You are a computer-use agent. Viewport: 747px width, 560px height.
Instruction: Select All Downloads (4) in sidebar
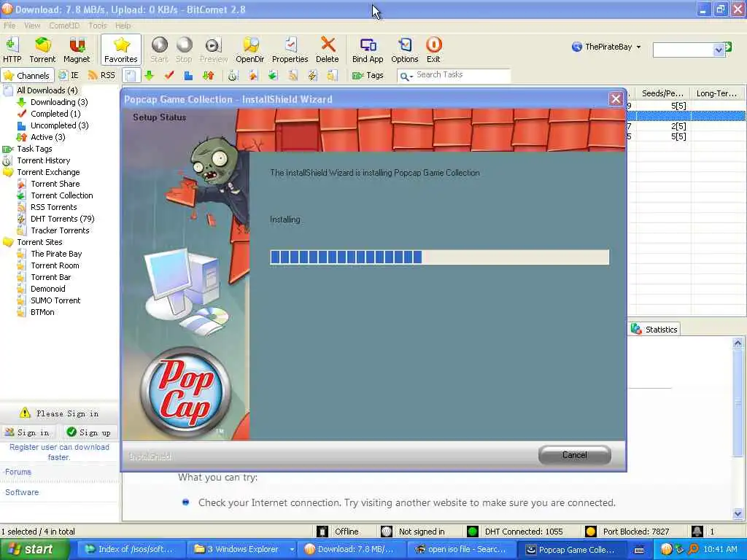tap(47, 90)
